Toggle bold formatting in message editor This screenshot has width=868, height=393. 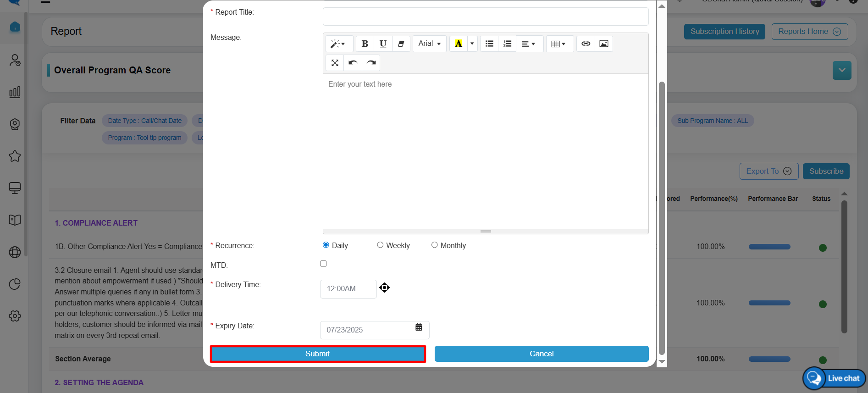(365, 44)
